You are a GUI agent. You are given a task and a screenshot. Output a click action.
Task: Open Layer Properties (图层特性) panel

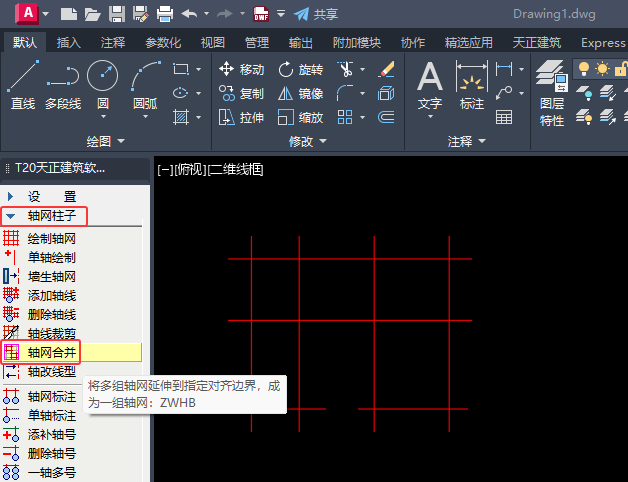coord(552,93)
